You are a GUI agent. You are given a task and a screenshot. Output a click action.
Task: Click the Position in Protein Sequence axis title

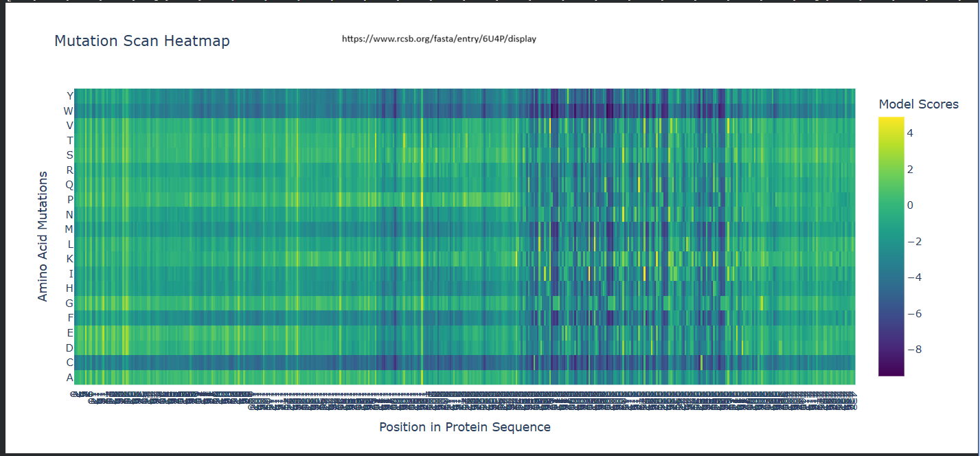pos(465,427)
